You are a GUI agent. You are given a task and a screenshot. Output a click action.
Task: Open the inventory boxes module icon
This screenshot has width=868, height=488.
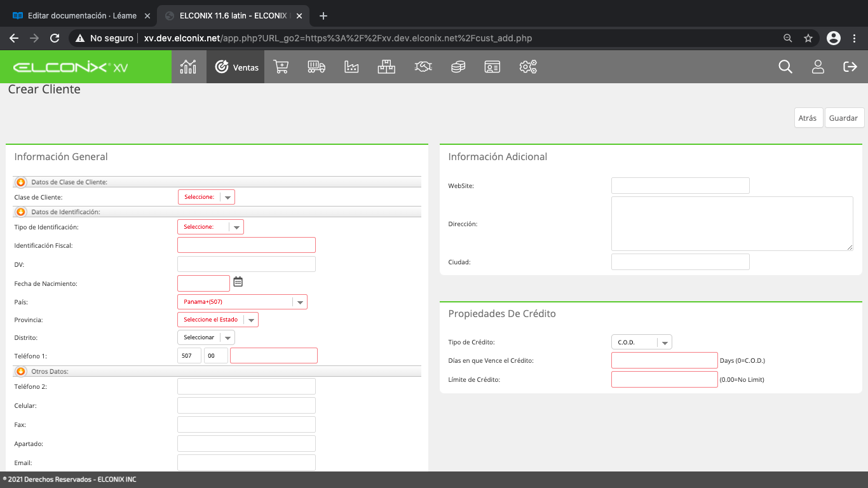[386, 67]
